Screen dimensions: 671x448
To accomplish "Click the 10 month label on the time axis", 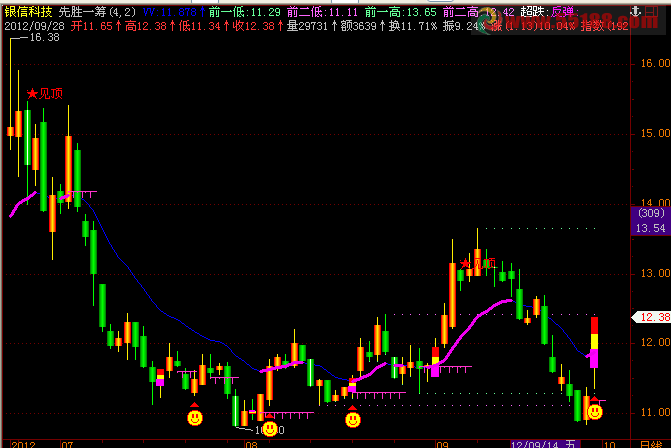I will pos(609,444).
